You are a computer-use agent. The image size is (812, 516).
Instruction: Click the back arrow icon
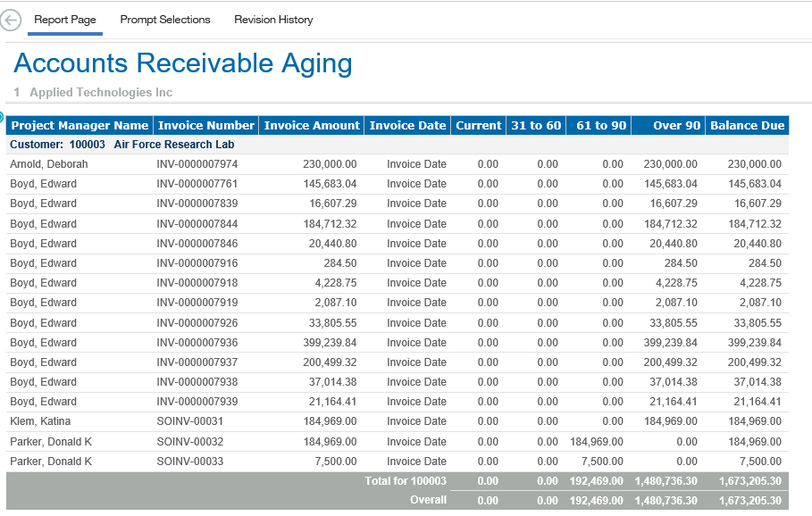click(x=11, y=21)
